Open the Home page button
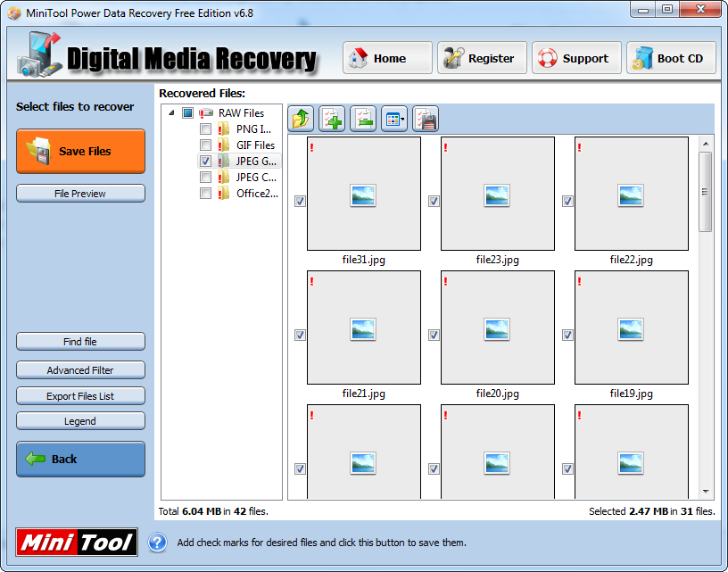This screenshot has height=572, width=728. pyautogui.click(x=388, y=58)
